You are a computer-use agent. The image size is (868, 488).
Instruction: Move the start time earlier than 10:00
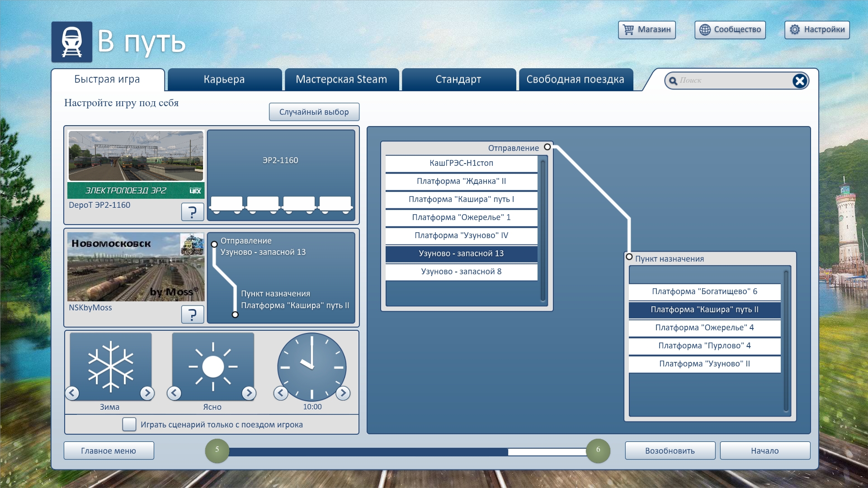click(x=281, y=393)
